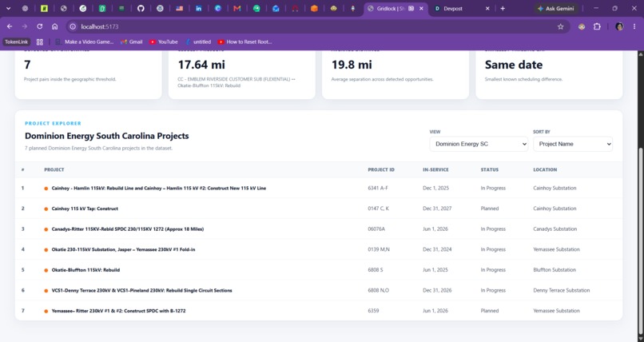Click the Same date card value
644x342 pixels.
514,65
